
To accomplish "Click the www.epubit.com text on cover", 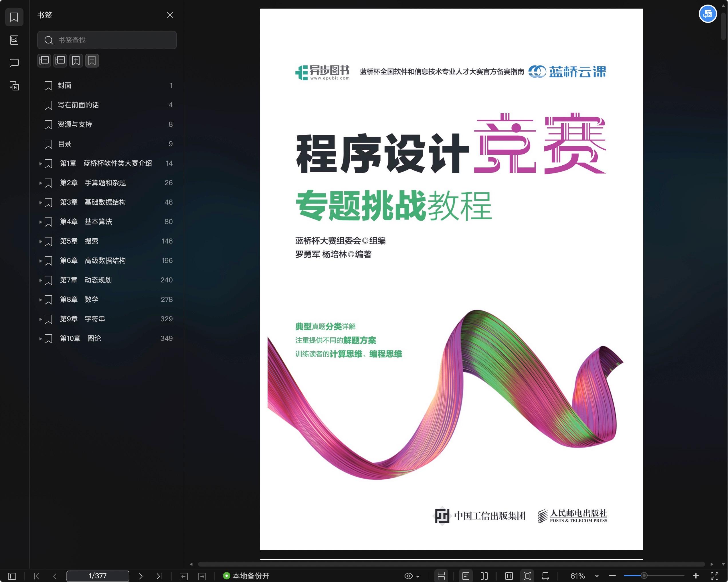I will point(330,78).
